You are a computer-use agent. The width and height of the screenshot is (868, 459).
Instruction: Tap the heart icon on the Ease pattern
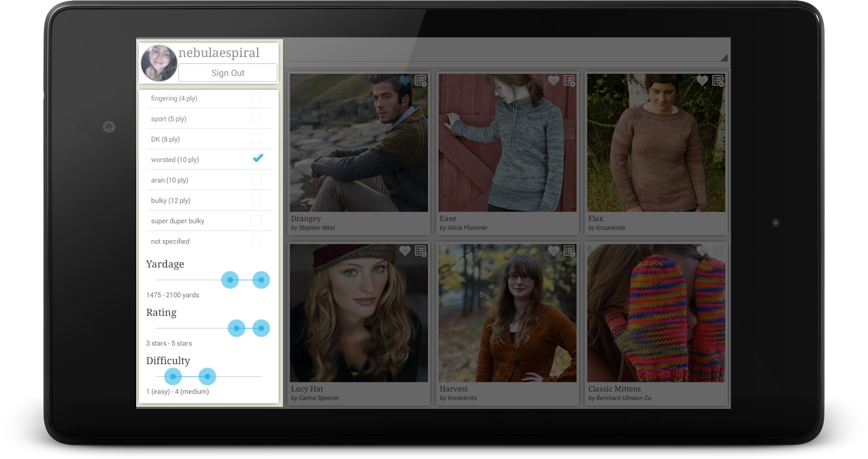point(554,81)
